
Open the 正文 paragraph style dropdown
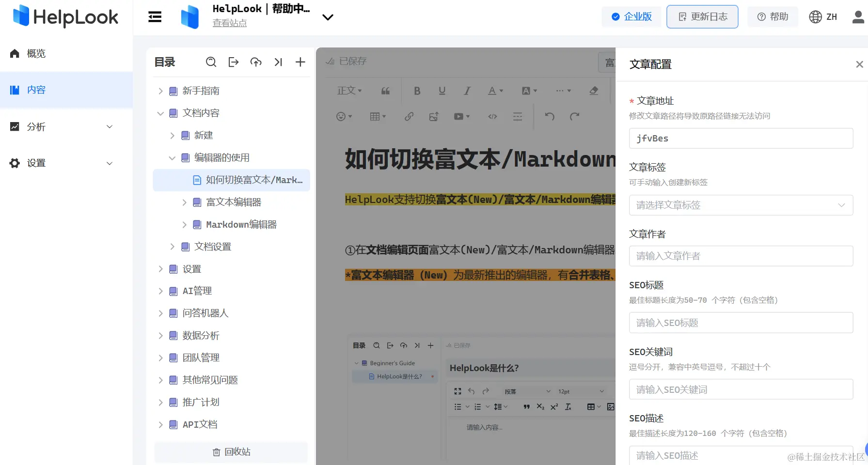(349, 91)
